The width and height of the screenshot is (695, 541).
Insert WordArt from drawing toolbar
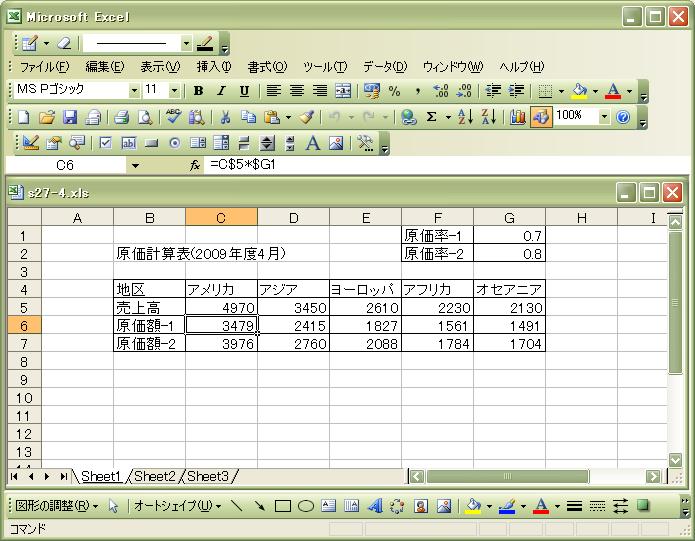click(375, 506)
